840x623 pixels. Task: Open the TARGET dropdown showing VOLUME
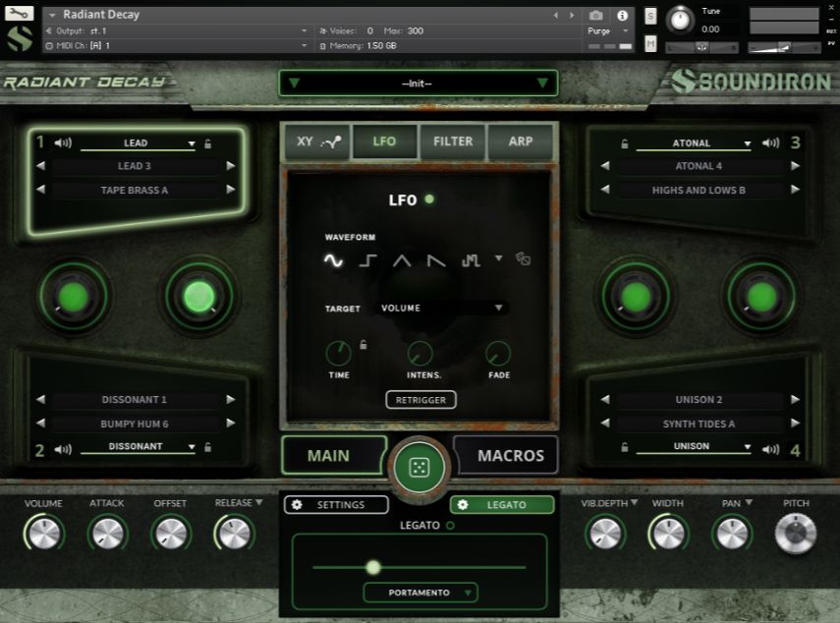[439, 308]
